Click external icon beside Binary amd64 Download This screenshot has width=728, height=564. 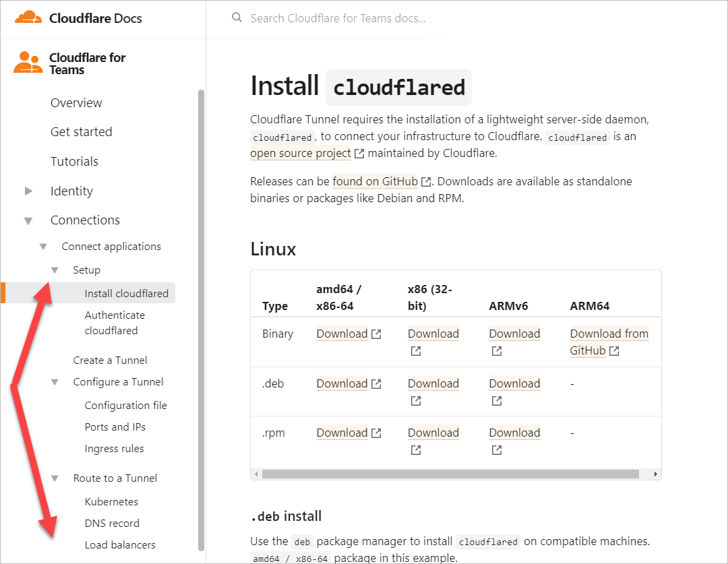(377, 334)
